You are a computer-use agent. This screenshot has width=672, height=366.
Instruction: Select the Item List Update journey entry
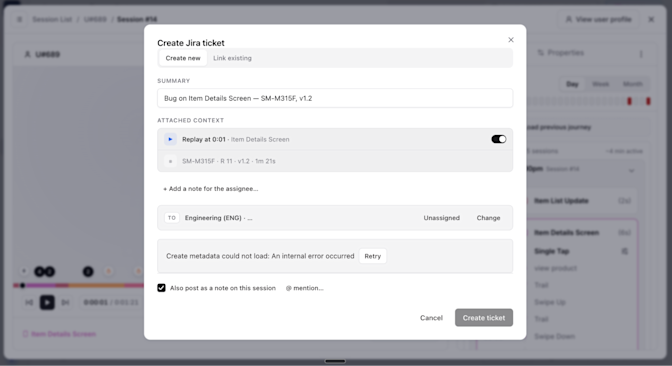[x=582, y=201]
